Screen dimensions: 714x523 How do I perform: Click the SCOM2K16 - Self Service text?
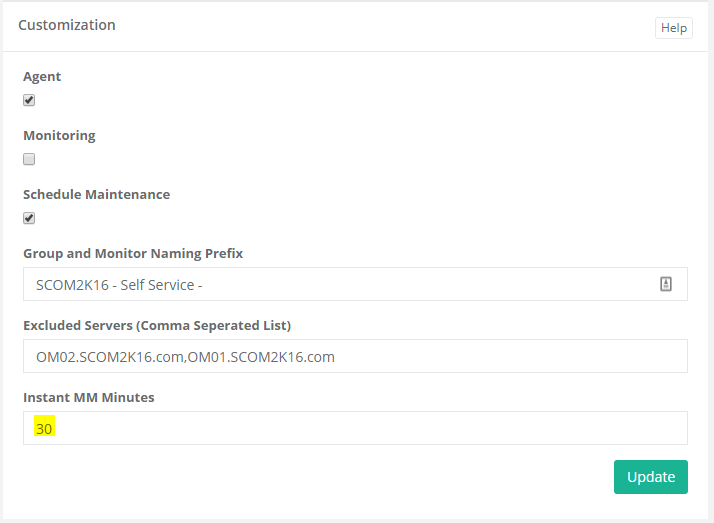tap(119, 285)
